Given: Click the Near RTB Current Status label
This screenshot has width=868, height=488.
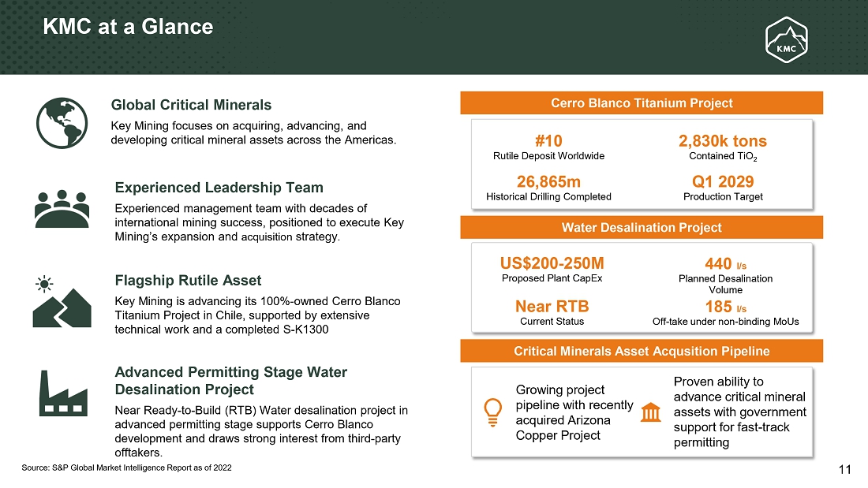Looking at the screenshot, I should [552, 306].
